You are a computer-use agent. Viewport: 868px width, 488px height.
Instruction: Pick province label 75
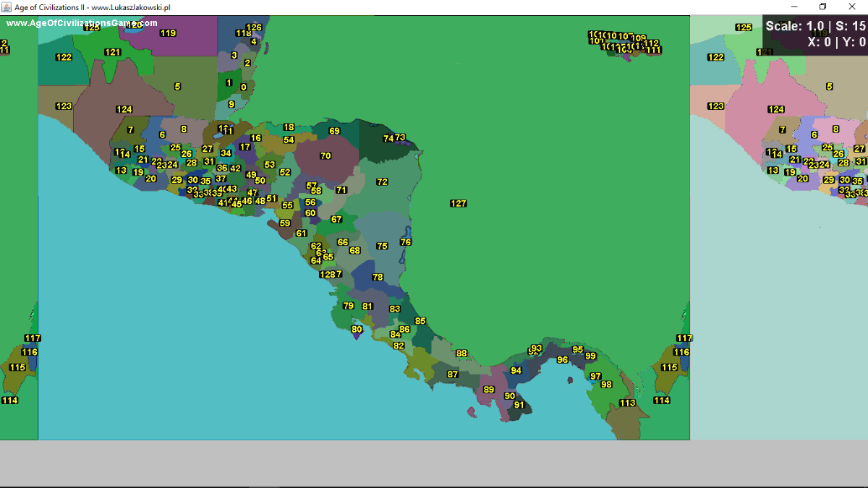[382, 246]
